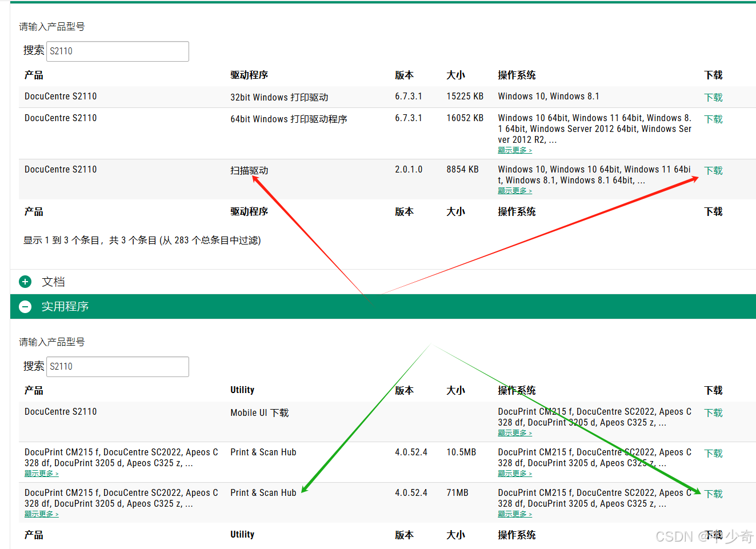Screen dimensions: 756x549
Task: Select the 64bit Windows 打印驱动程序 name
Action: point(289,119)
